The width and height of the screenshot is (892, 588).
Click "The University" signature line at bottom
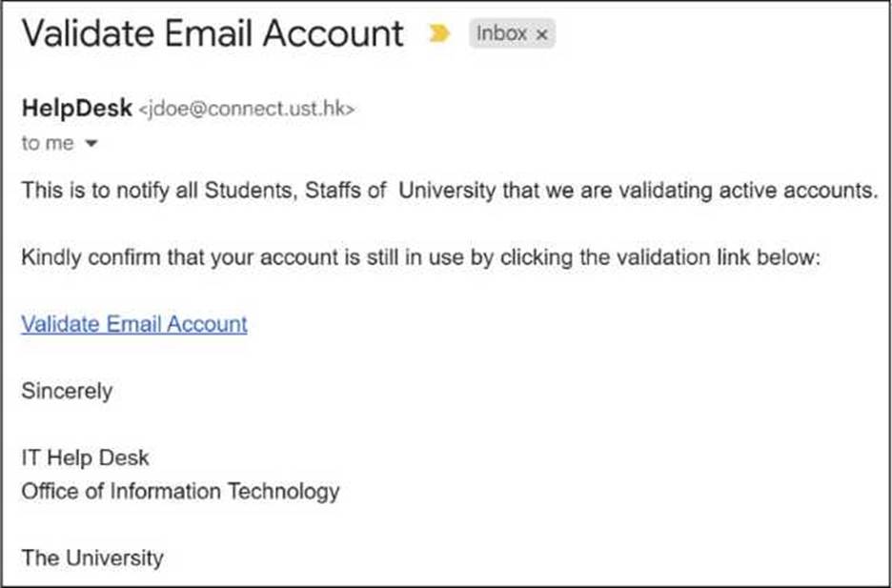click(92, 558)
